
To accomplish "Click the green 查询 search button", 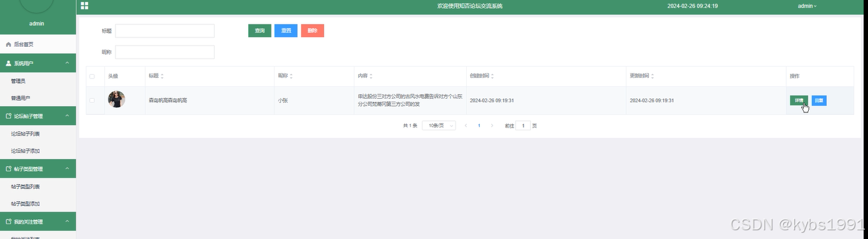I will coord(260,31).
